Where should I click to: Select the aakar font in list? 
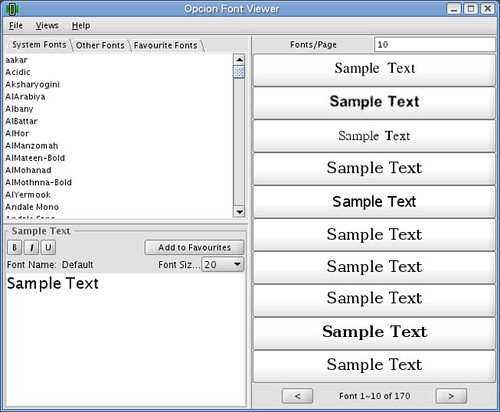point(119,60)
